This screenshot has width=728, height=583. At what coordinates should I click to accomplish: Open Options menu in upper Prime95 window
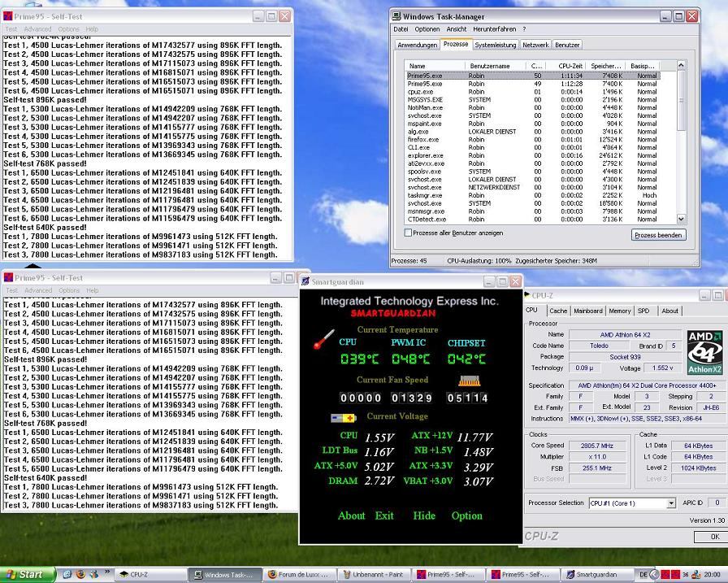coord(69,28)
